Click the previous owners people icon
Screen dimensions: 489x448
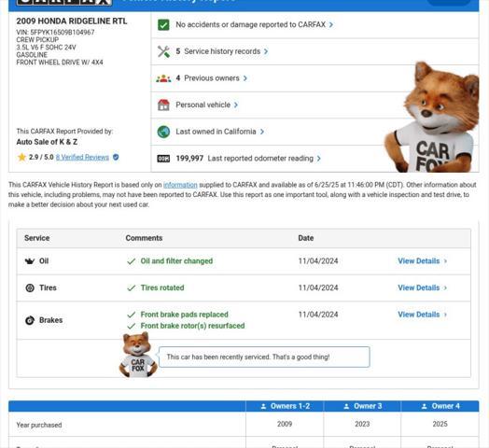[x=163, y=78]
